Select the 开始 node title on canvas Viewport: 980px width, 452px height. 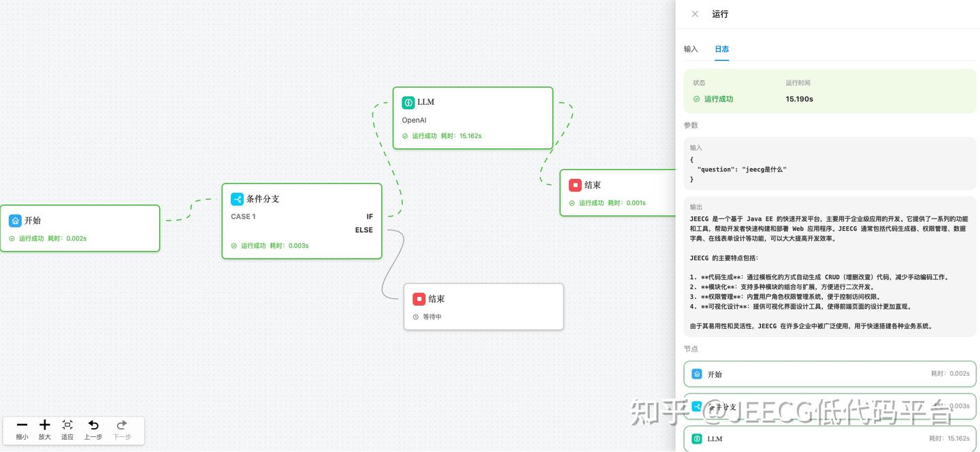(x=33, y=221)
